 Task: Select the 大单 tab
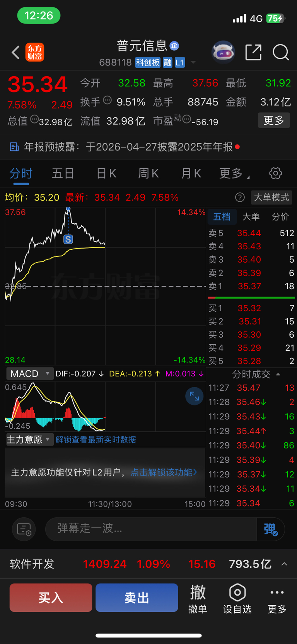251,217
